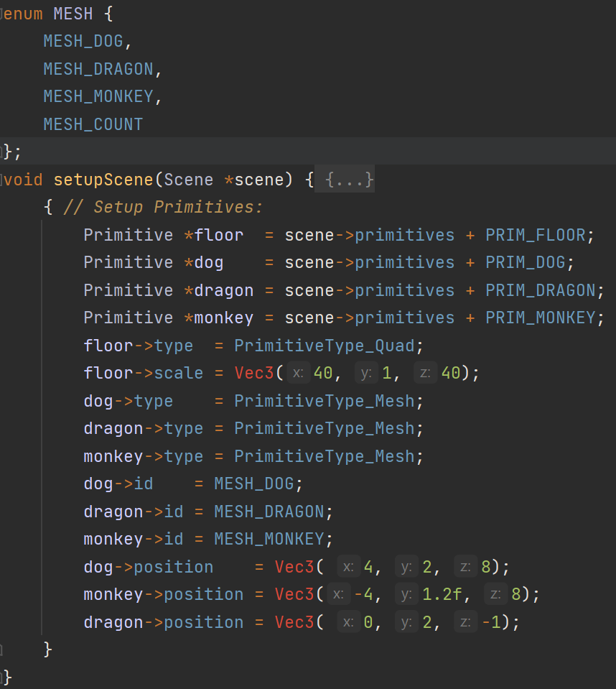This screenshot has width=616, height=689.
Task: Click PrimitiveType_Mesh on the monkey->type line
Action: point(324,456)
